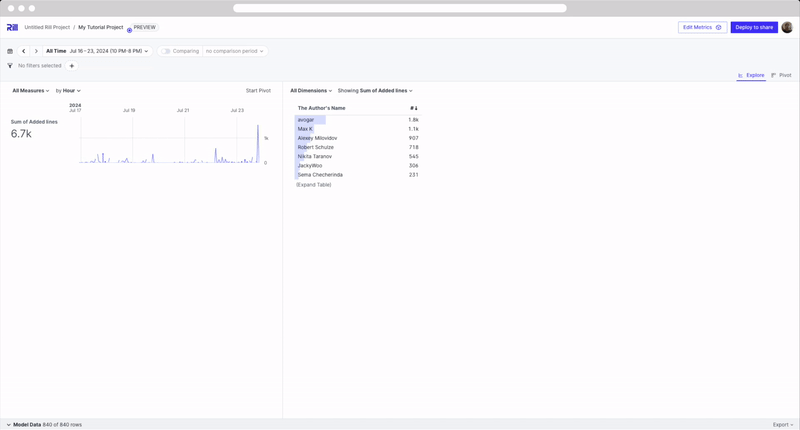Open My Tutorial Project breadcrumb
This screenshot has width=800, height=430.
tap(101, 28)
